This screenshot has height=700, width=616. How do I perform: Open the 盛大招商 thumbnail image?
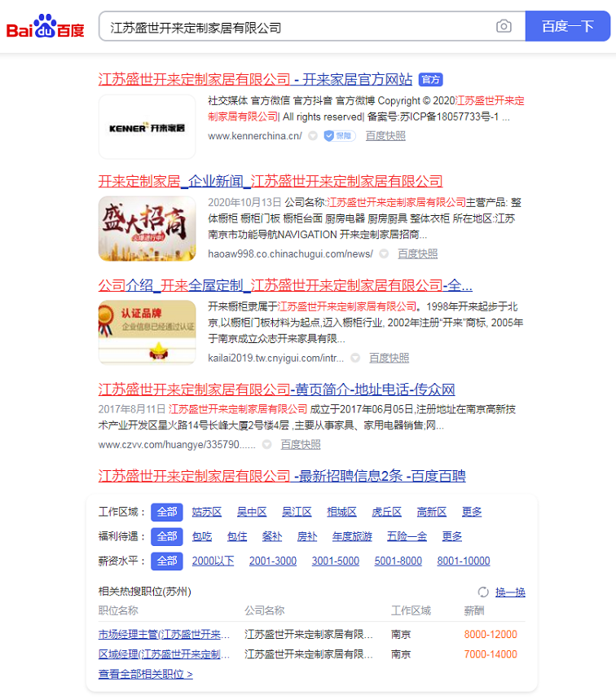[x=147, y=228]
